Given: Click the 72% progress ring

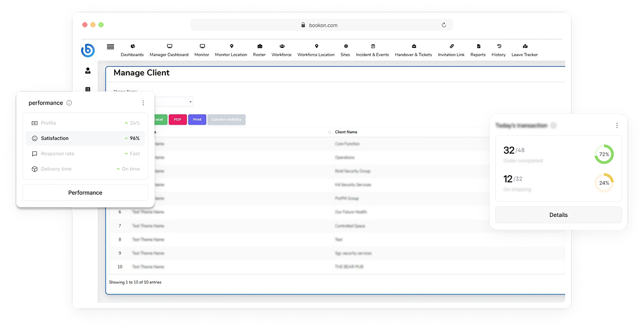Looking at the screenshot, I should (x=604, y=154).
